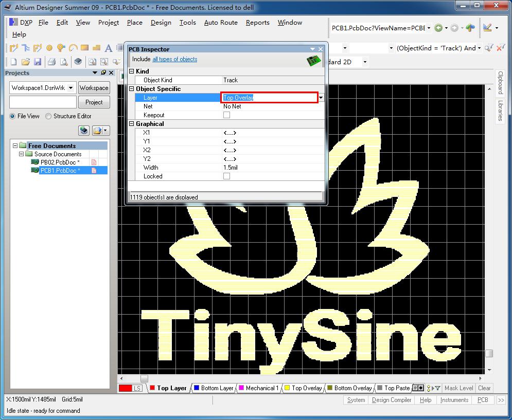The image size is (512, 420).
Task: Select the File View radio button
Action: (13, 116)
